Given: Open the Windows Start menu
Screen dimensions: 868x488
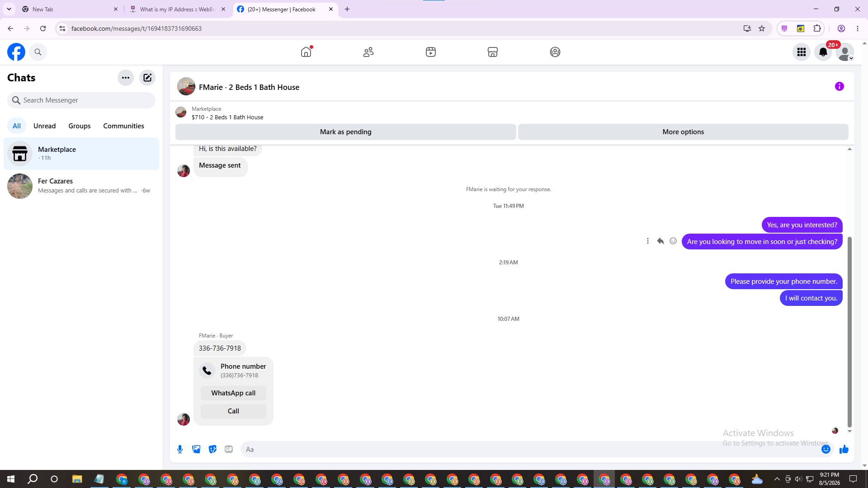Looking at the screenshot, I should [11, 479].
